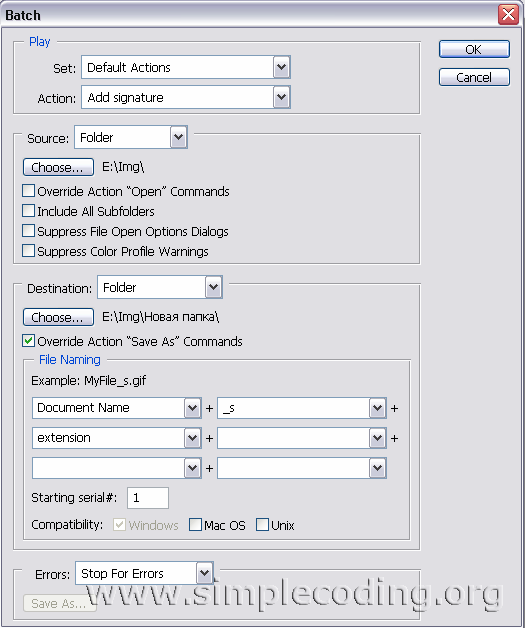Image resolution: width=525 pixels, height=628 pixels.
Task: Enable Override Action "Open" Commands checkbox
Action: point(28,191)
